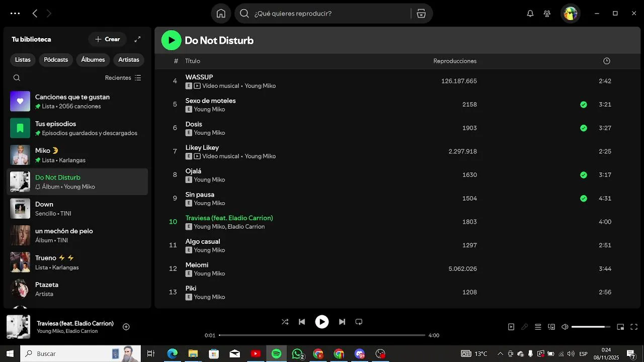Image resolution: width=644 pixels, height=362 pixels.
Task: Open the Trueno playlist
Action: pyautogui.click(x=77, y=262)
